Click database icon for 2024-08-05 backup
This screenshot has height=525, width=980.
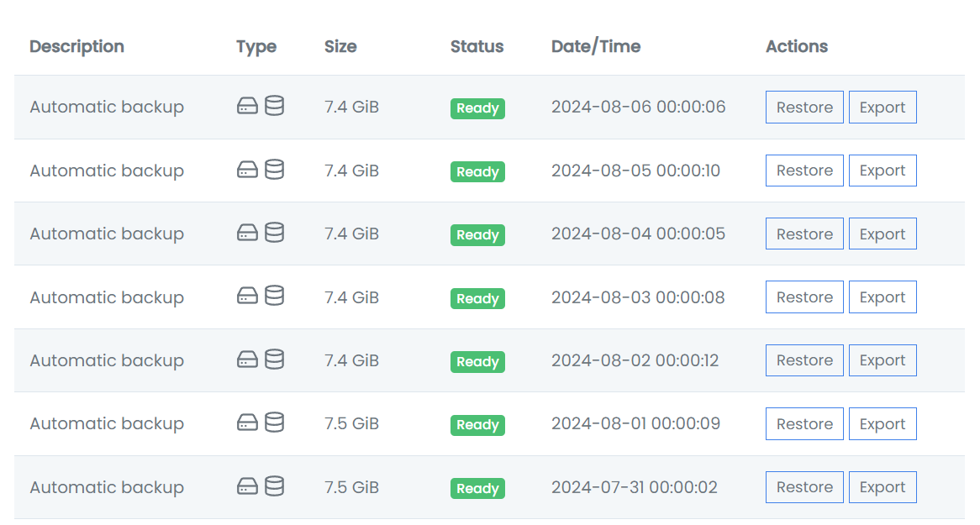point(274,171)
